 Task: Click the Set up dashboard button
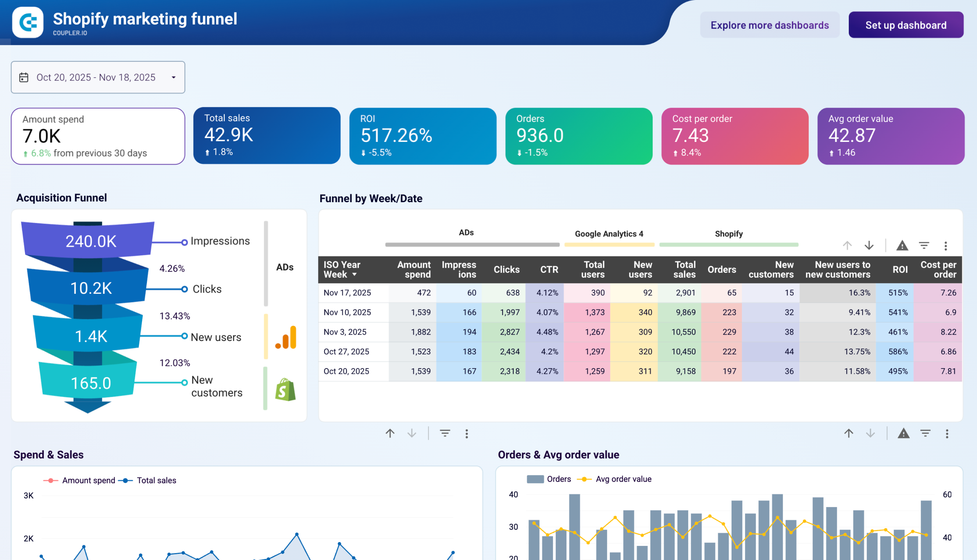click(905, 25)
